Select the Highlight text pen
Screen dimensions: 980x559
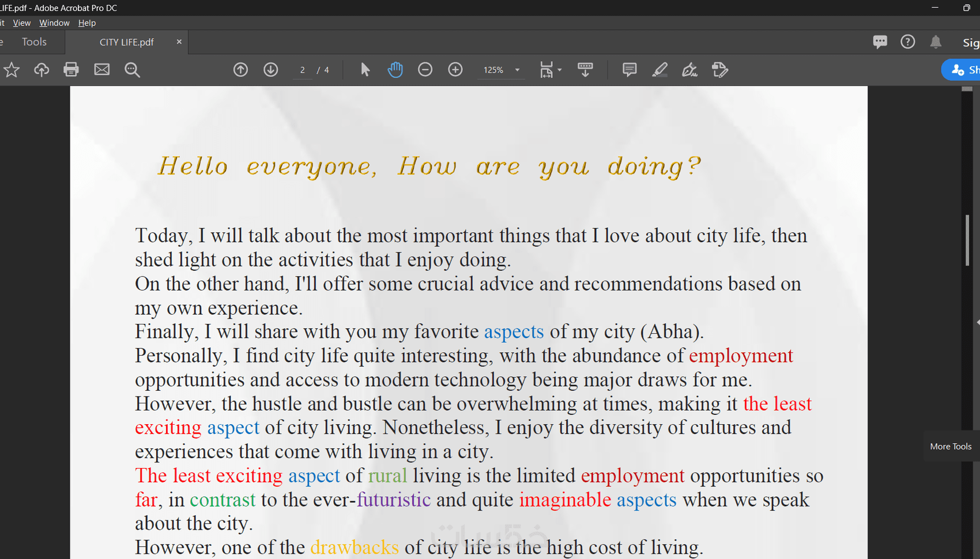click(x=659, y=70)
